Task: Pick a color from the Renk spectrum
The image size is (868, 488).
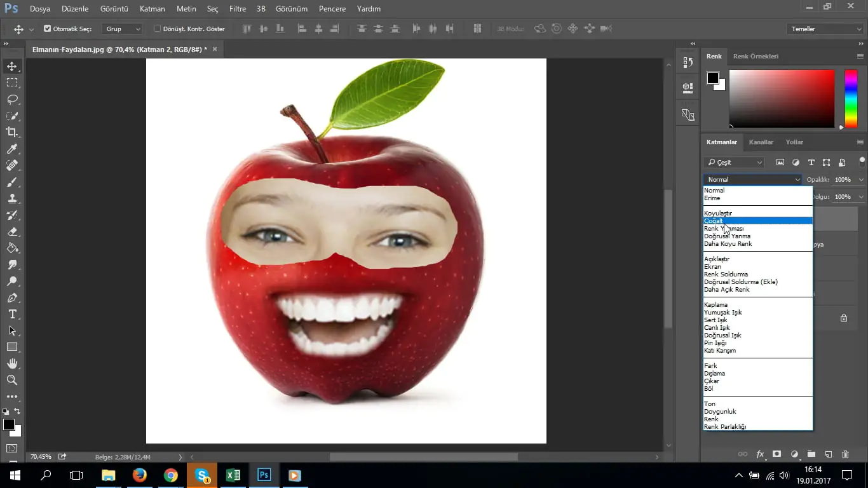Action: 782,98
